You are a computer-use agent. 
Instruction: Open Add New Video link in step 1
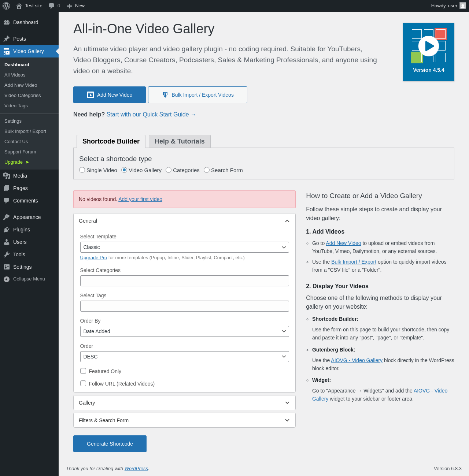(x=343, y=243)
